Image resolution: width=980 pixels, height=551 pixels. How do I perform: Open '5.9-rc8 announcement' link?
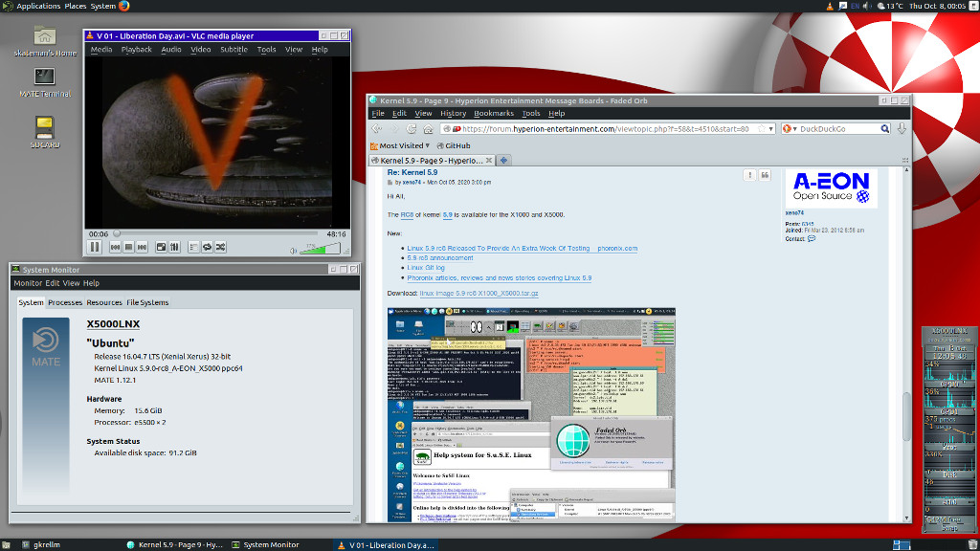click(440, 258)
